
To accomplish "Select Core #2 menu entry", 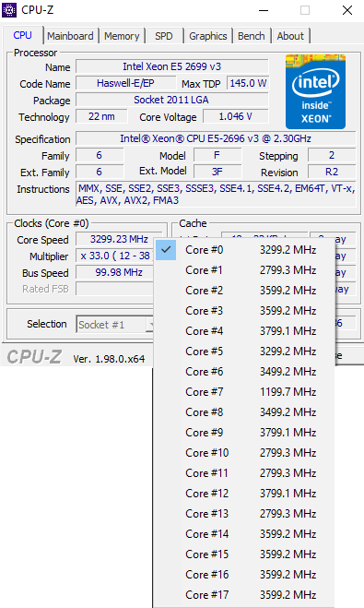I will [244, 291].
